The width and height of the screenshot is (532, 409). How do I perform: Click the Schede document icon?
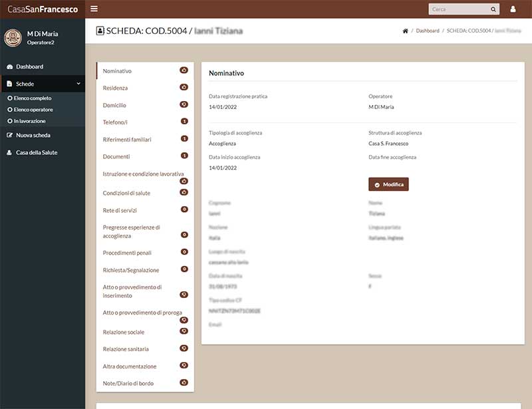[9, 84]
